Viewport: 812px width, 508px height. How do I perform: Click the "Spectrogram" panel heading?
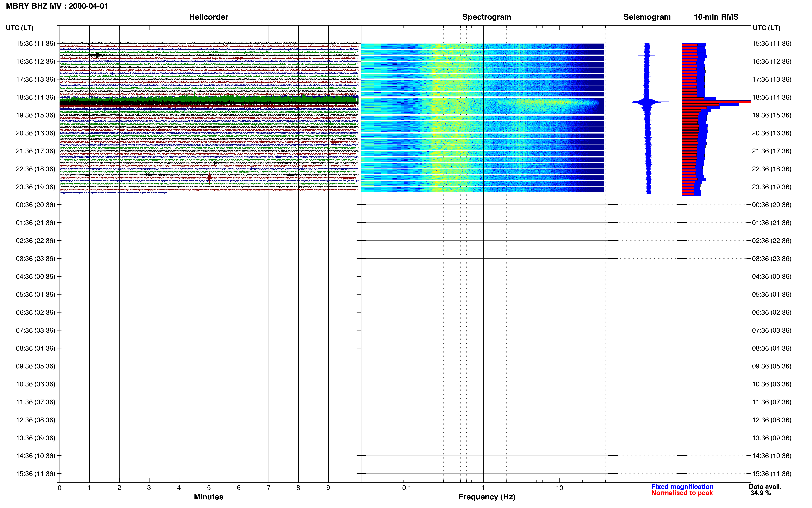click(x=487, y=17)
